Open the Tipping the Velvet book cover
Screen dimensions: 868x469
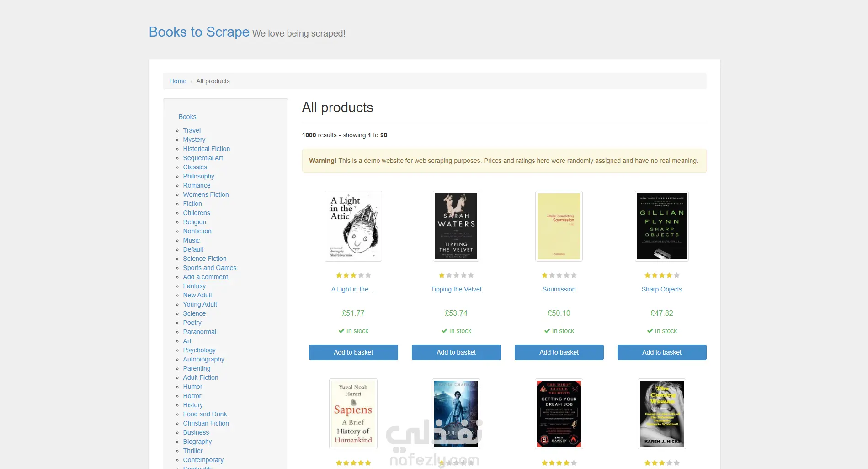point(456,226)
